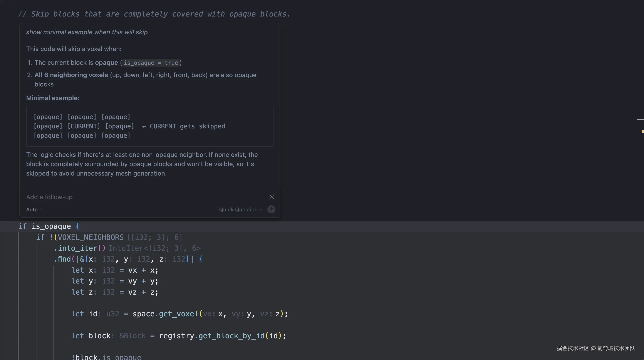The image size is (644, 360).
Task: Select the VOXEL_NEIGHBORS identifier
Action: 90,237
